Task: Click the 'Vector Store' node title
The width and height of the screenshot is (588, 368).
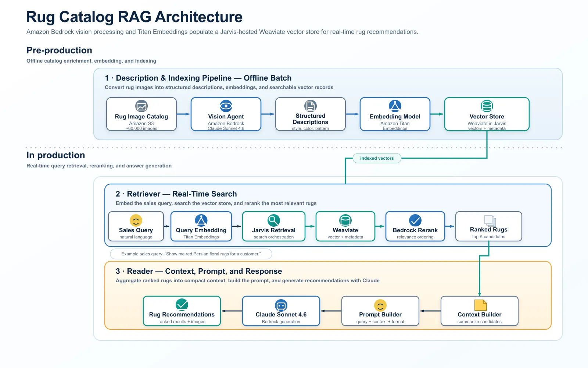Action: [487, 117]
